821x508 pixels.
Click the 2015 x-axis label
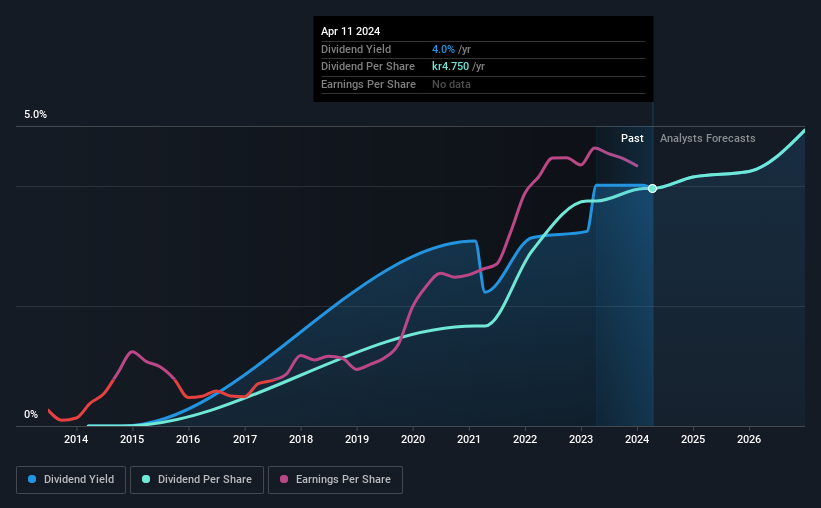tap(132, 439)
